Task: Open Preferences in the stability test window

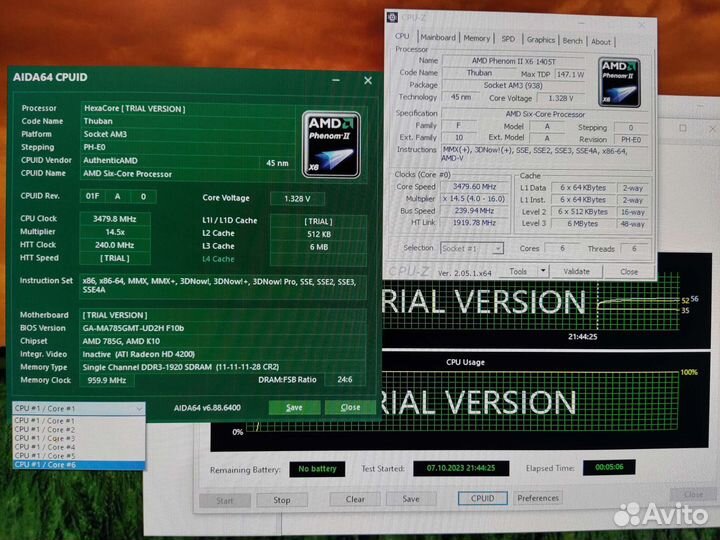Action: (538, 498)
